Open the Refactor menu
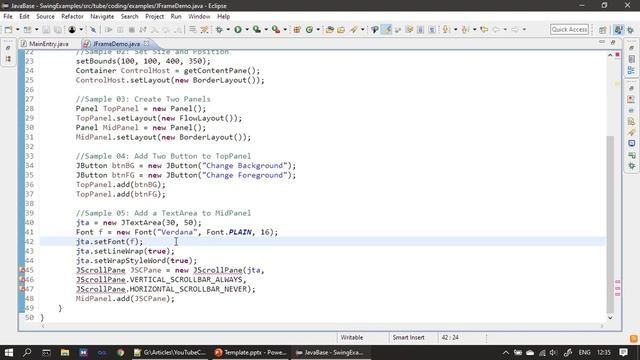Image resolution: width=640 pixels, height=360 pixels. 72,16
